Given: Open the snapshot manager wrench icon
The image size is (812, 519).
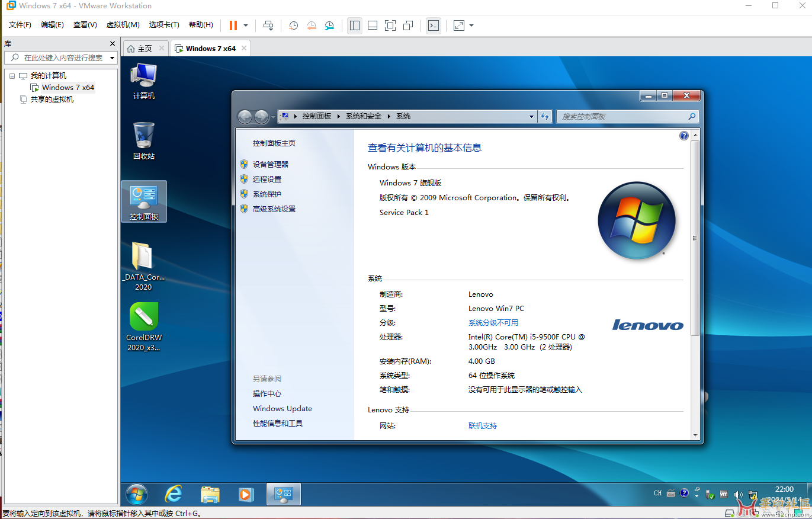Looking at the screenshot, I should (329, 25).
